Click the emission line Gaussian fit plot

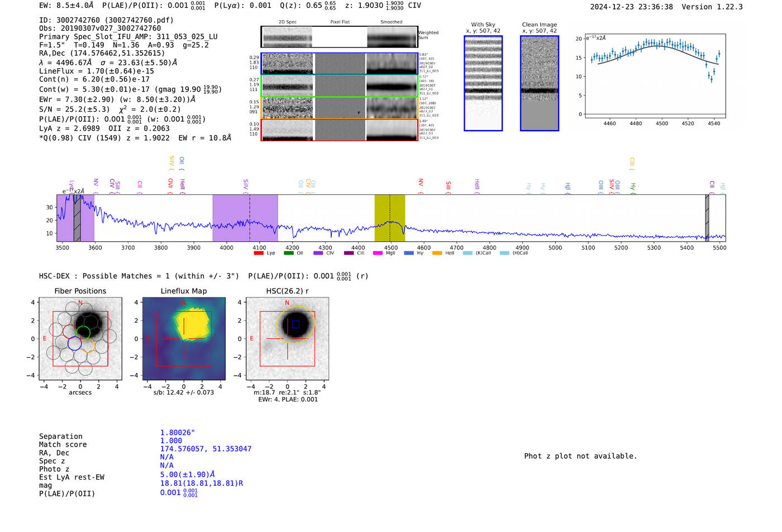click(x=655, y=76)
